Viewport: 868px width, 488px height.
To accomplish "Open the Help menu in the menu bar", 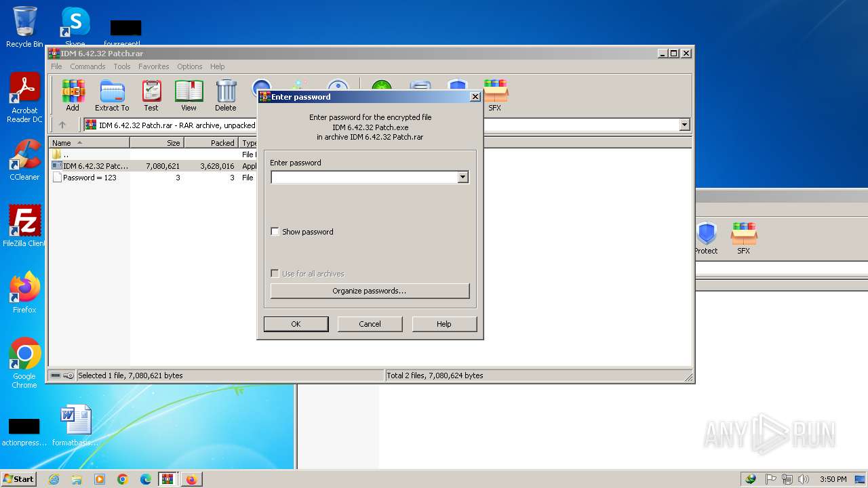I will pyautogui.click(x=217, y=66).
